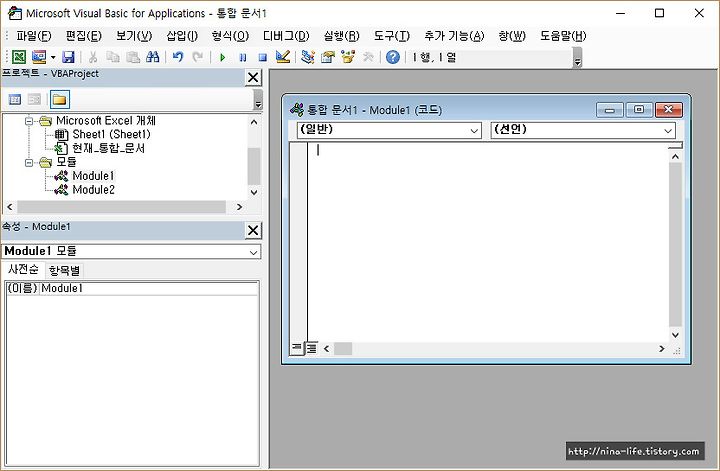The image size is (720, 471).
Task: Close the project explorer pane
Action: [253, 78]
